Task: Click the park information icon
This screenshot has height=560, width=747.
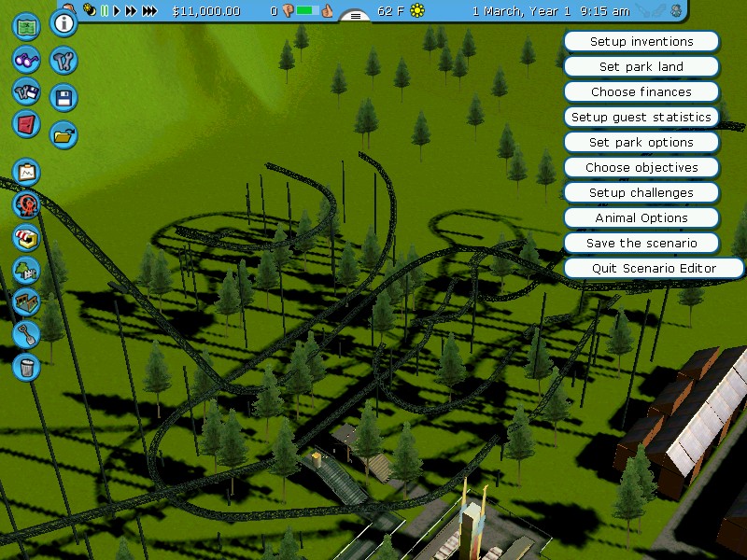Action: (63, 23)
